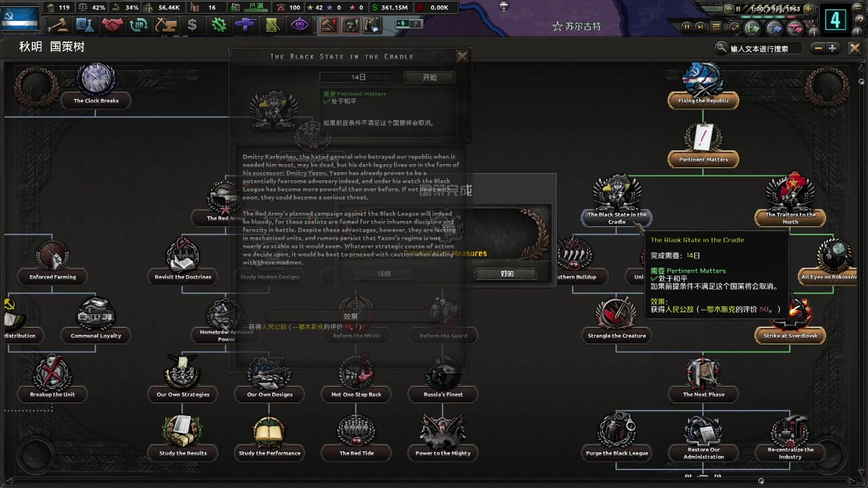
Task: Click the date display 3 9月 1963
Action: (776, 9)
